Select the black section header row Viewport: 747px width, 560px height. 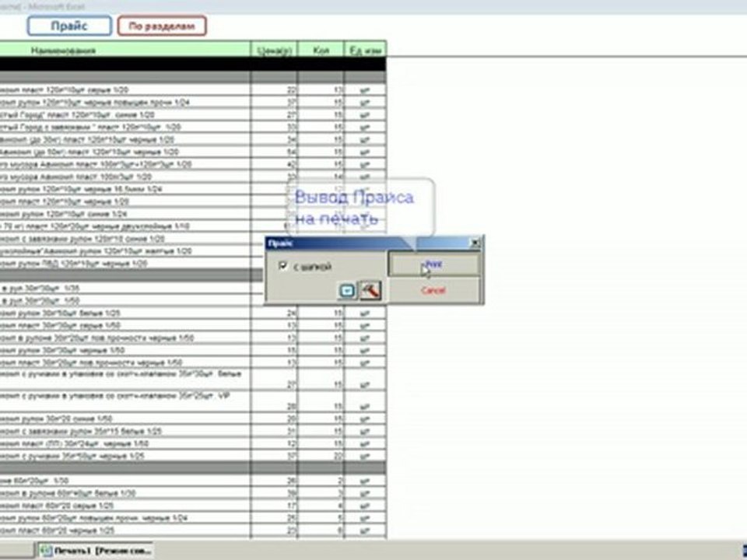pyautogui.click(x=193, y=65)
